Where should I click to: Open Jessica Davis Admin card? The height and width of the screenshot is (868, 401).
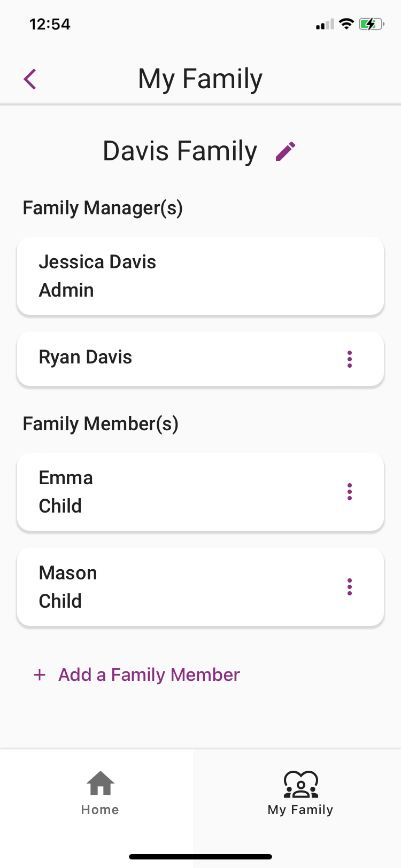pyautogui.click(x=200, y=276)
